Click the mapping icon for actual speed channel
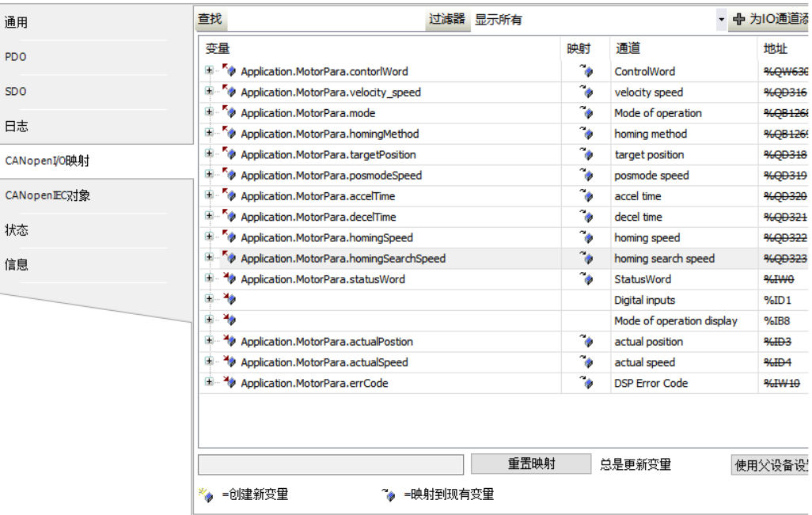 pyautogui.click(x=586, y=362)
